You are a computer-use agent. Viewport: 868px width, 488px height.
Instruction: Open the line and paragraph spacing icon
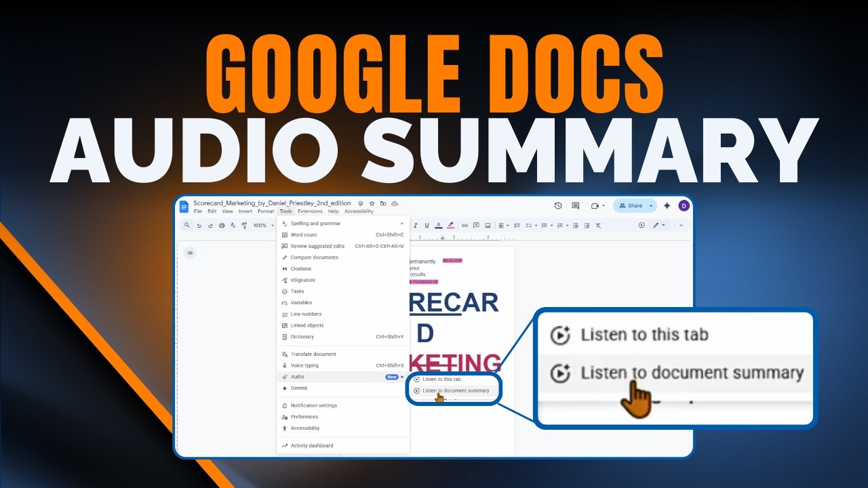pos(517,225)
